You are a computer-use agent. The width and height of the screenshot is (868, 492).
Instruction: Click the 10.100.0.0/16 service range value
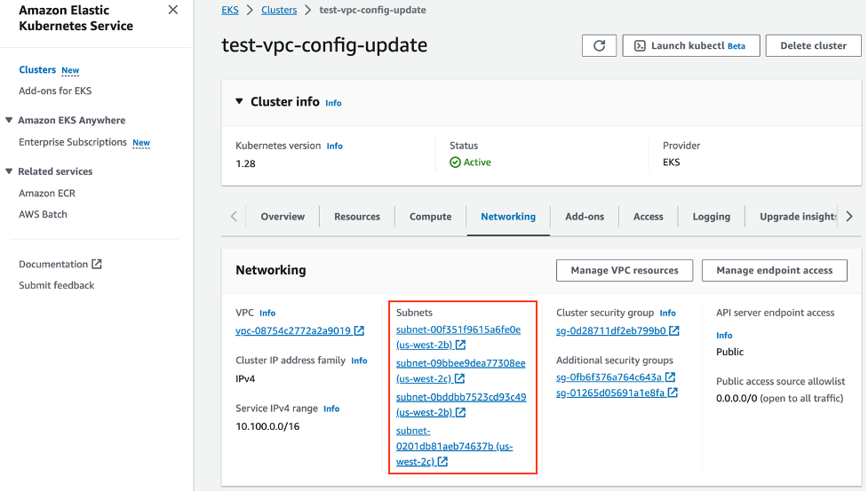[267, 426]
